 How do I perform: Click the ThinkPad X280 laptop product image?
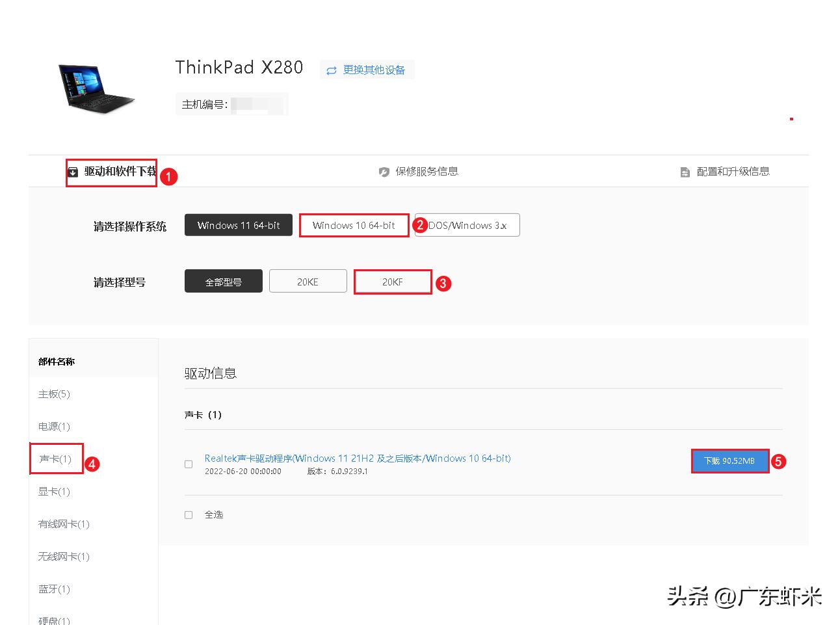[x=96, y=88]
